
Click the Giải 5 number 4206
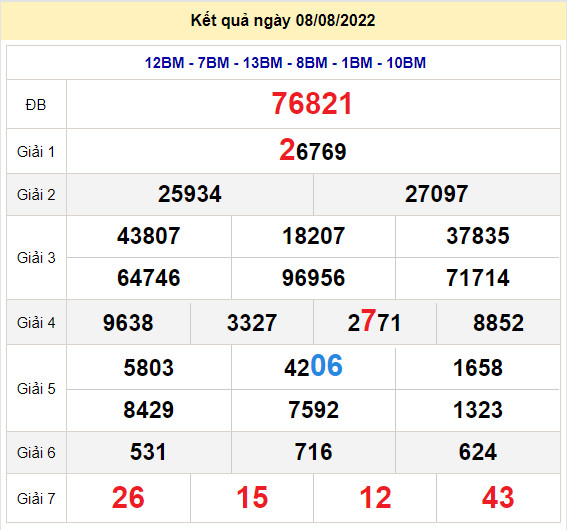tap(313, 366)
